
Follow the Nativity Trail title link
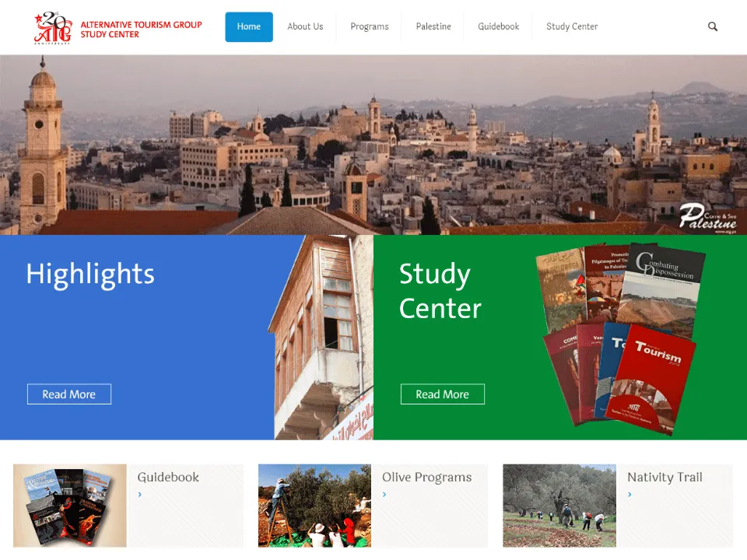pos(665,477)
